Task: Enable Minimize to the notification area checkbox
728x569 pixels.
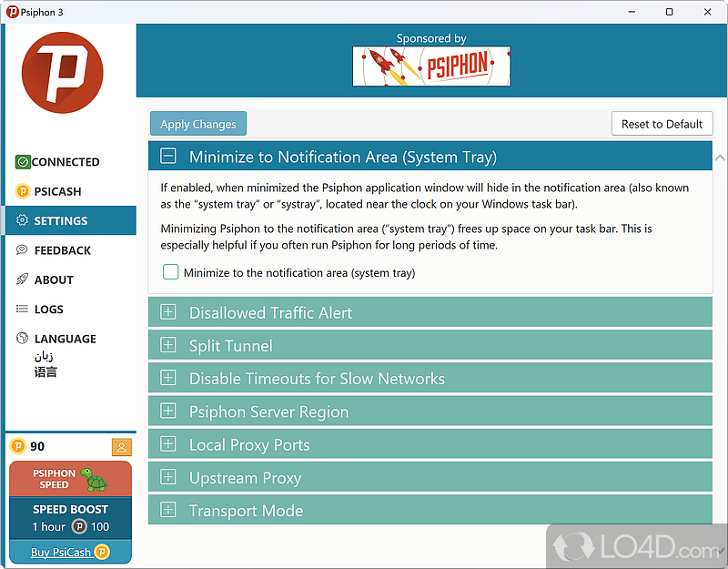Action: tap(170, 272)
